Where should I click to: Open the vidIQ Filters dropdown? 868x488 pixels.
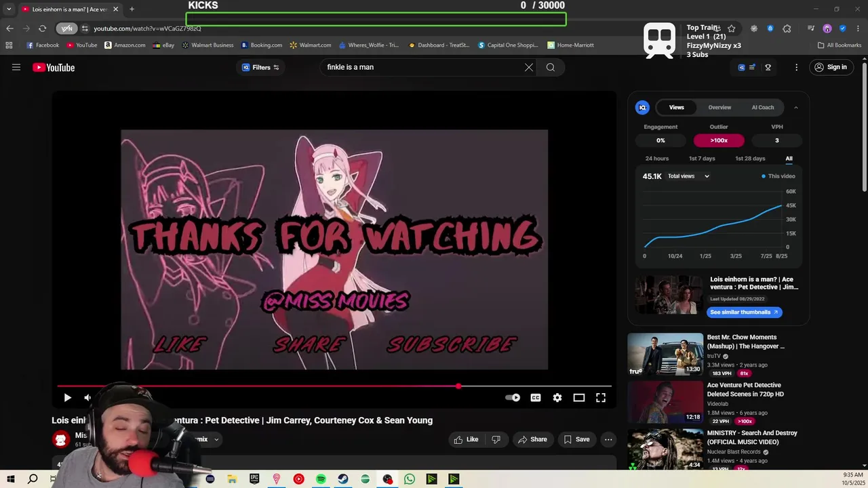260,67
